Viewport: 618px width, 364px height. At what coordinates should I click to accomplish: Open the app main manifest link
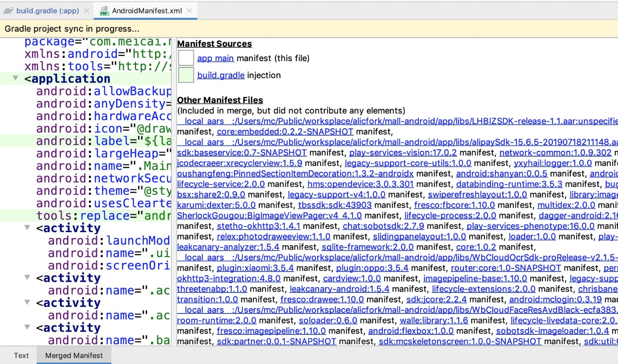point(215,58)
